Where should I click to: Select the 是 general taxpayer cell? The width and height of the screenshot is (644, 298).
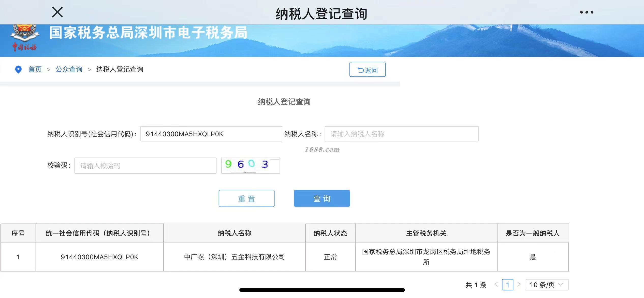533,257
